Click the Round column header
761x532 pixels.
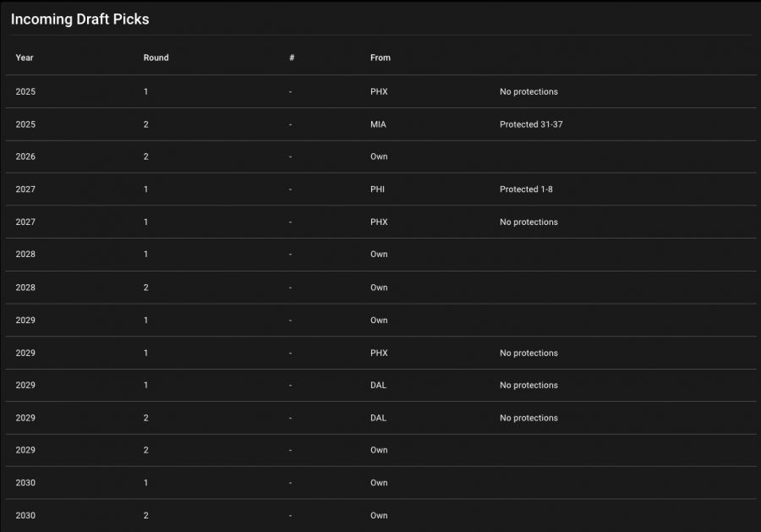[x=156, y=58]
